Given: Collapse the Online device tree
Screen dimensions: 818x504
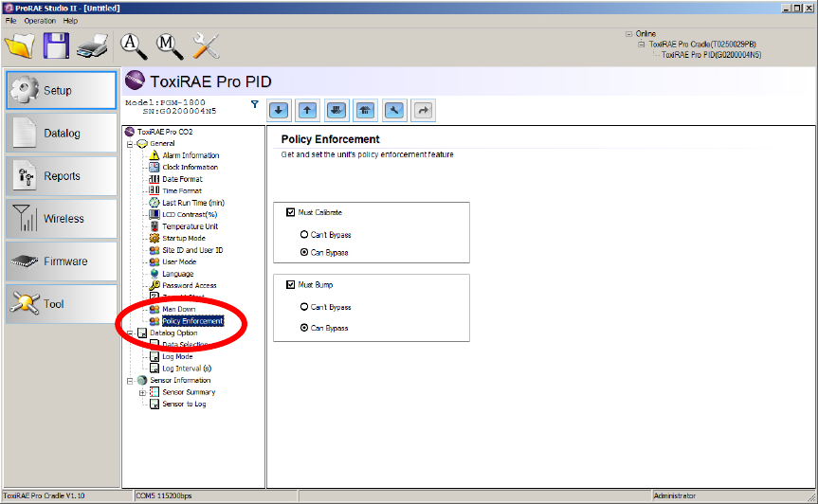Looking at the screenshot, I should pyautogui.click(x=628, y=34).
